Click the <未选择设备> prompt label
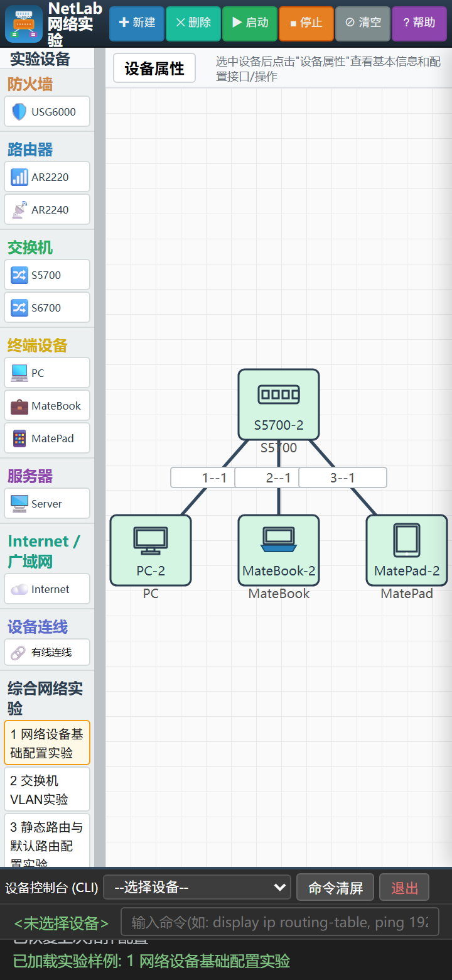This screenshot has width=452, height=980. [62, 923]
